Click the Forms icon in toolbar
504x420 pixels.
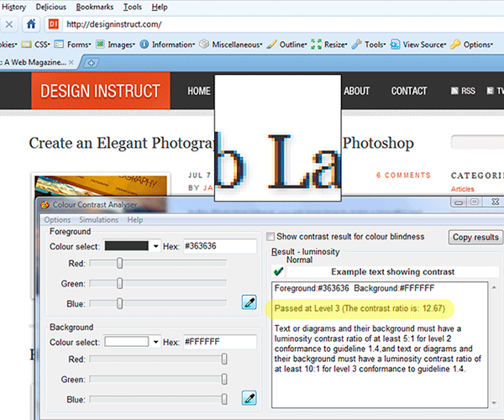point(59,44)
